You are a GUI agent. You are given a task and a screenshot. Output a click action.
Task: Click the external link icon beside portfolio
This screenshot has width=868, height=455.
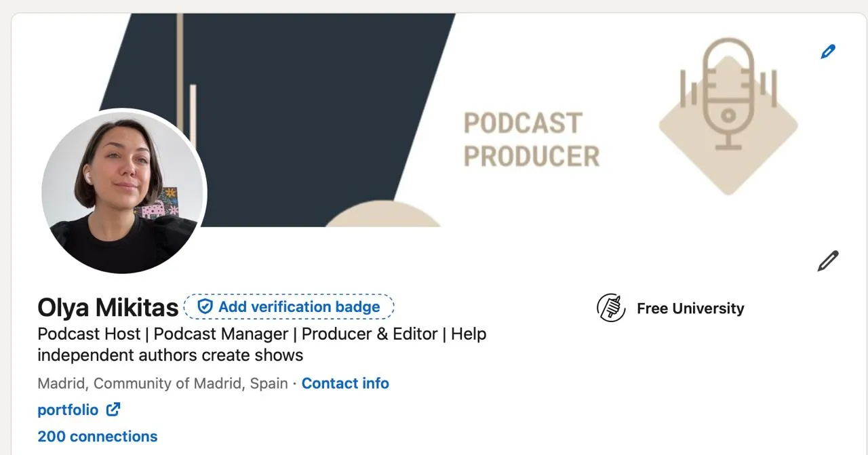point(113,410)
